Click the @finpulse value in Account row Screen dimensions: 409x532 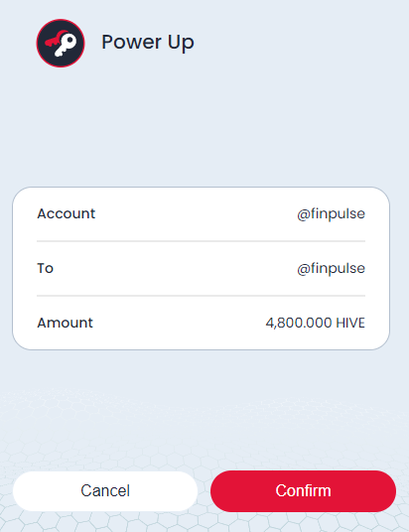tap(331, 214)
